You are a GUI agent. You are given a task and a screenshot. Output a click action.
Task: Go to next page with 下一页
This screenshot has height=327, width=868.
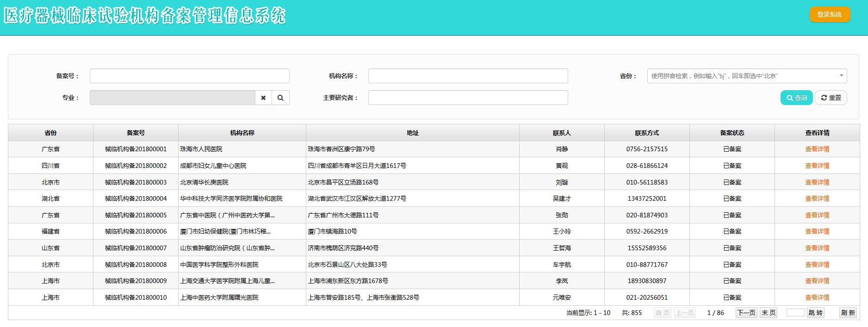tap(746, 313)
